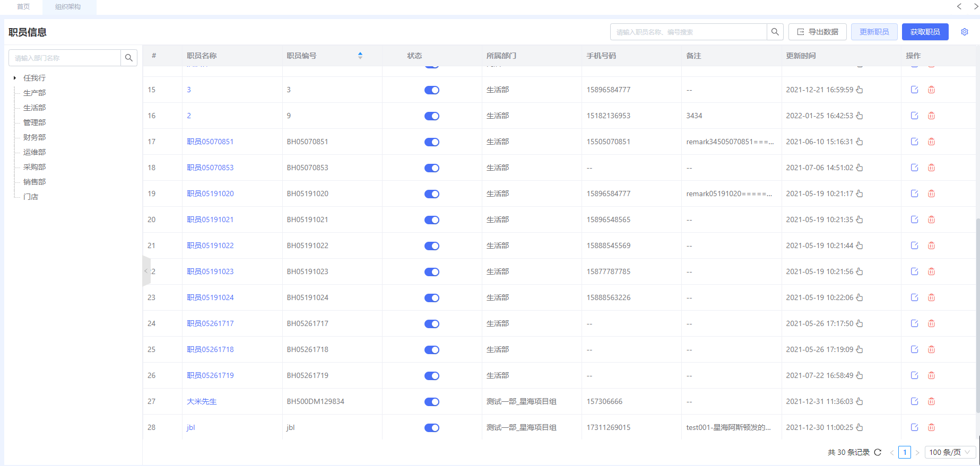Click hand icon beside 2021-12-21 16:59:59
The image size is (980, 466).
[860, 90]
